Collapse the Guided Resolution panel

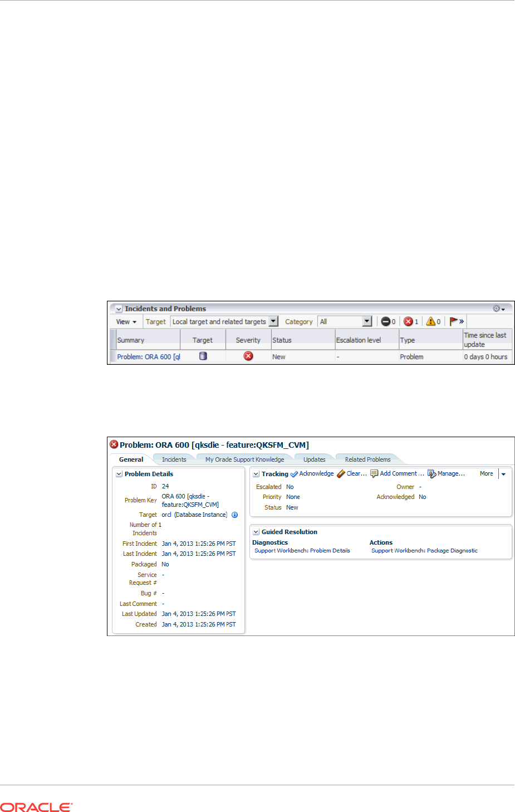click(256, 532)
